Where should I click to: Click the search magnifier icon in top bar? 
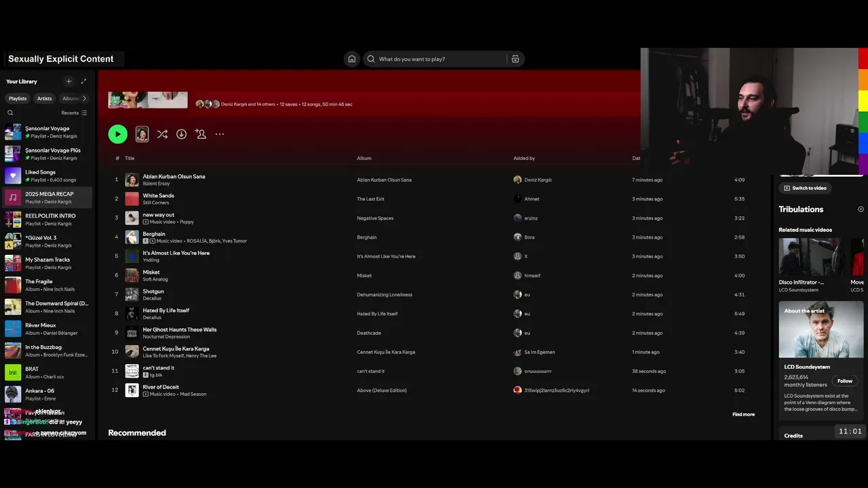[x=371, y=59]
